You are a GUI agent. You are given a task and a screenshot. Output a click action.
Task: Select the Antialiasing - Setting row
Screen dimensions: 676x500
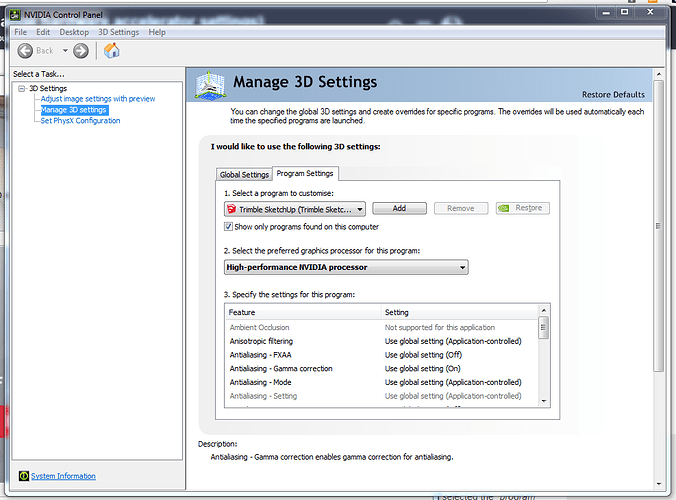point(382,396)
